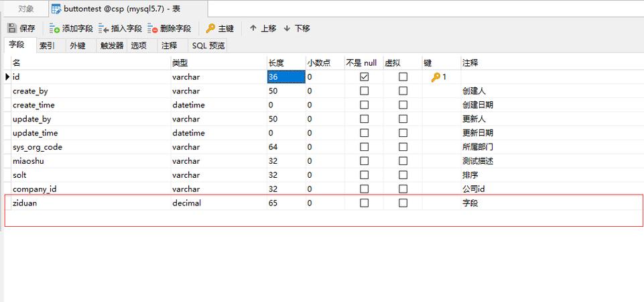This screenshot has width=644, height=302.
Task: Click the Add Field (添加字段) icon
Action: pos(55,28)
